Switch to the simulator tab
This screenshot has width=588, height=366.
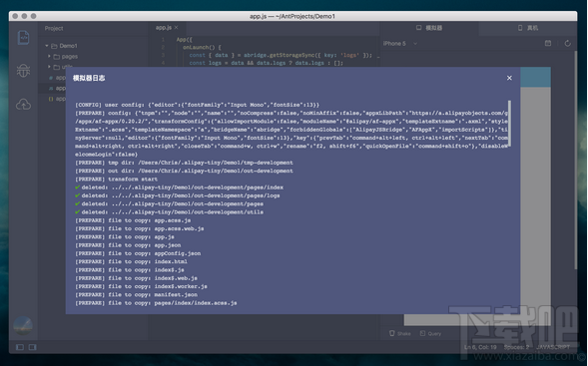click(429, 28)
